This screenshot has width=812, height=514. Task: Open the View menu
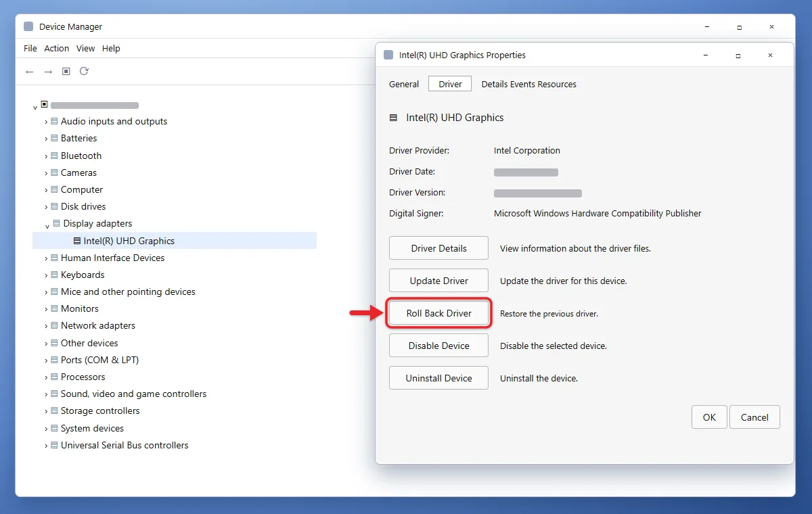pyautogui.click(x=86, y=49)
